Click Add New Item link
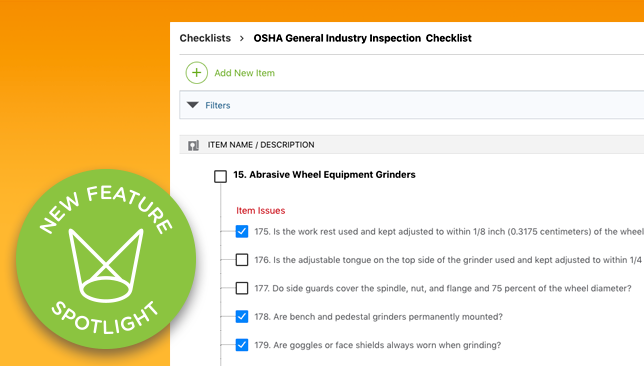The height and width of the screenshot is (366, 644). pyautogui.click(x=244, y=73)
